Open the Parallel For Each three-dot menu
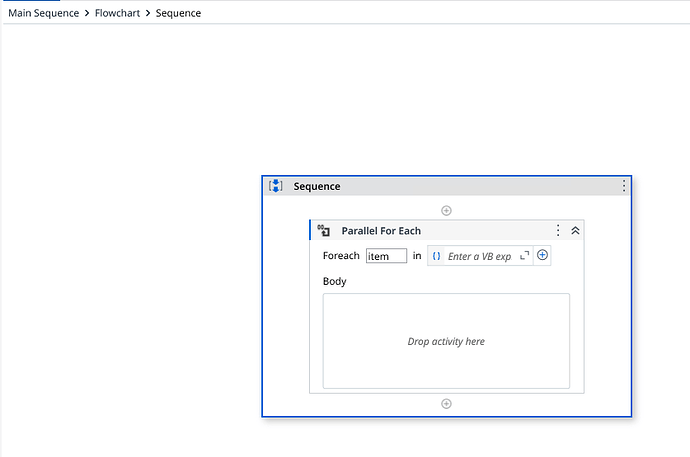The height and width of the screenshot is (457, 690). [558, 230]
